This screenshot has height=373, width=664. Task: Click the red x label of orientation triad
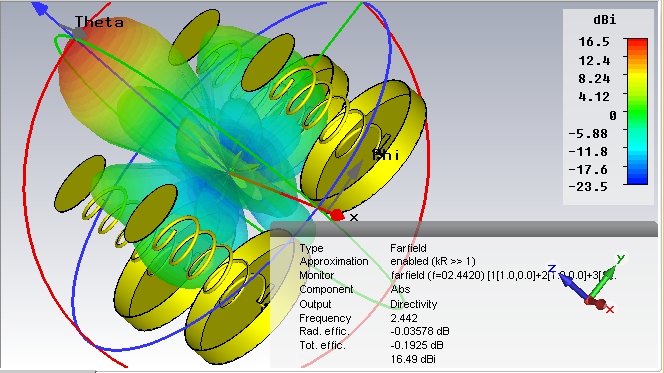pyautogui.click(x=610, y=310)
